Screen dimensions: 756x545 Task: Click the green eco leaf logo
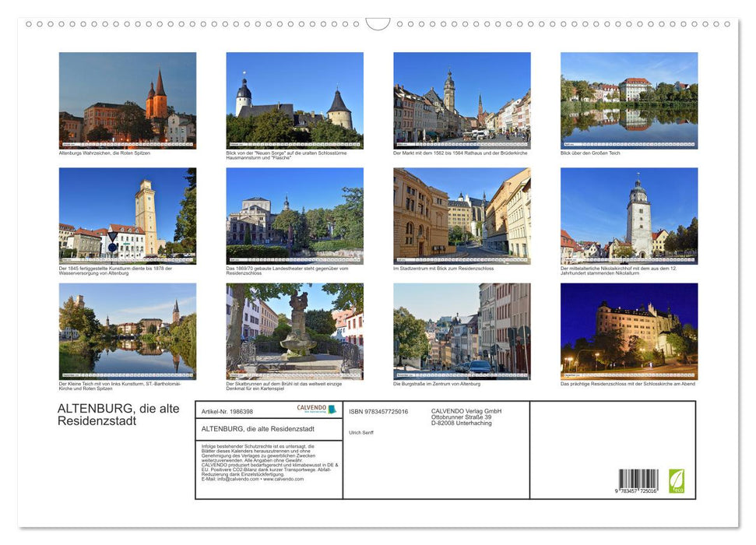click(678, 482)
